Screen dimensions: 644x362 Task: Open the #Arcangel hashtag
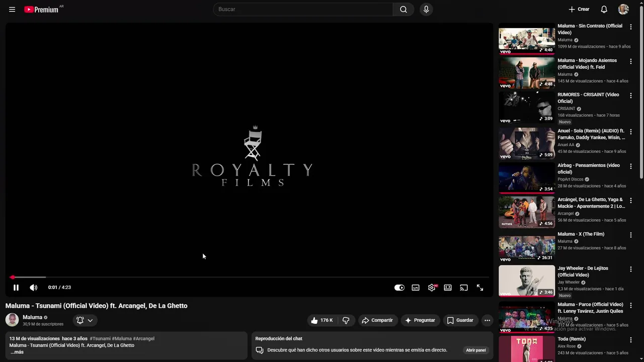coord(144,338)
